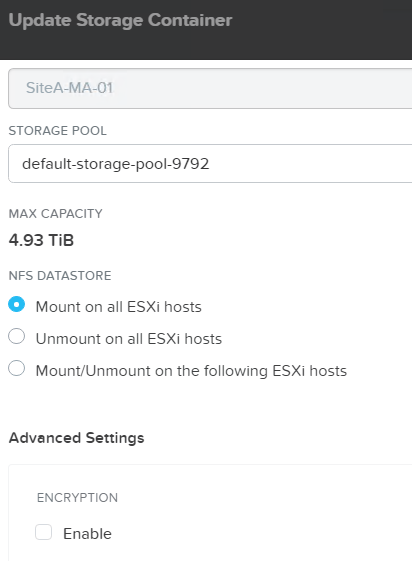Click the "Mount on all ESXi hosts" label text
This screenshot has height=561, width=412.
point(119,307)
